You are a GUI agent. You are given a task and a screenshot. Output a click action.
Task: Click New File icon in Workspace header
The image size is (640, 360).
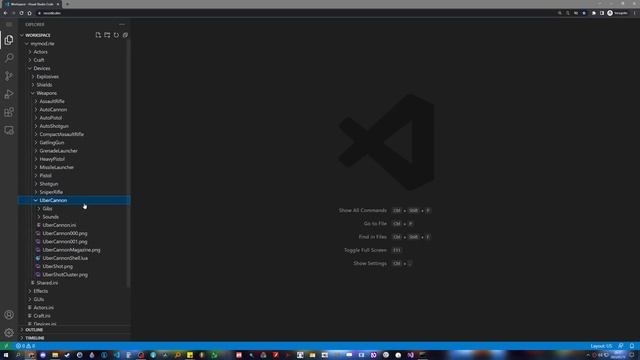(98, 35)
